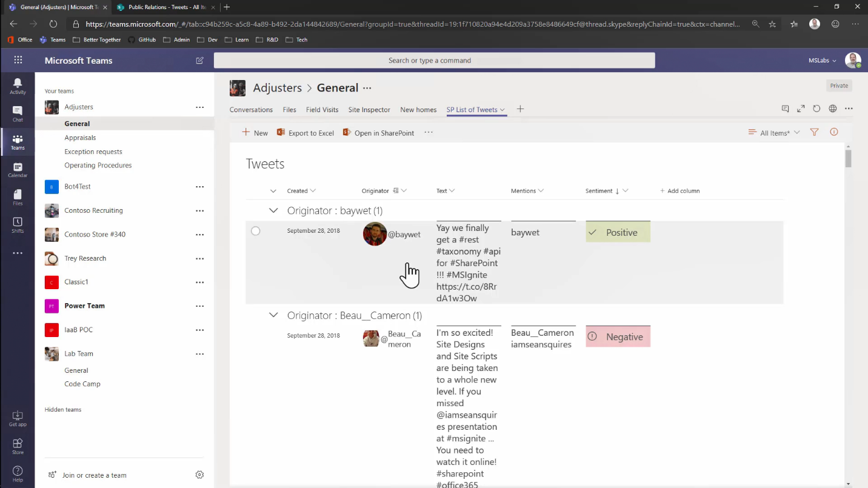Click Export to Excel
The height and width of the screenshot is (488, 868).
(305, 133)
